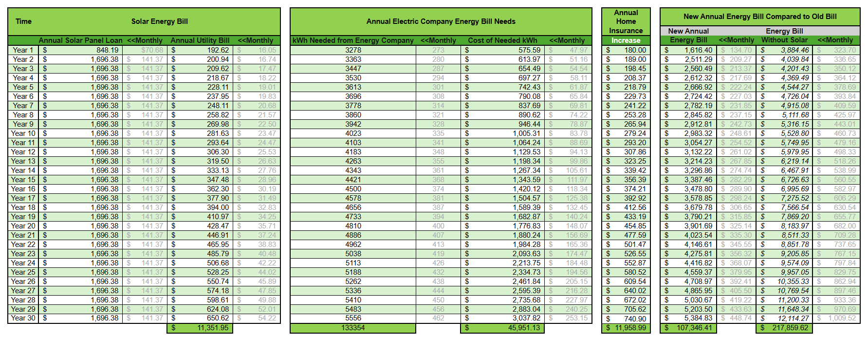Viewport: 868px width, 338px height.
Task: Select cost of kWh value 3,037.82
Action: click(502, 318)
